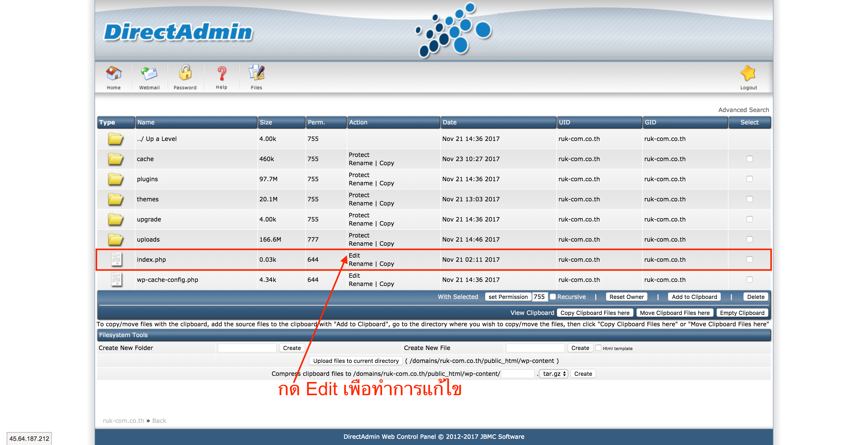Click the Up a Level folder icon
This screenshot has height=445, width=868.
click(115, 139)
